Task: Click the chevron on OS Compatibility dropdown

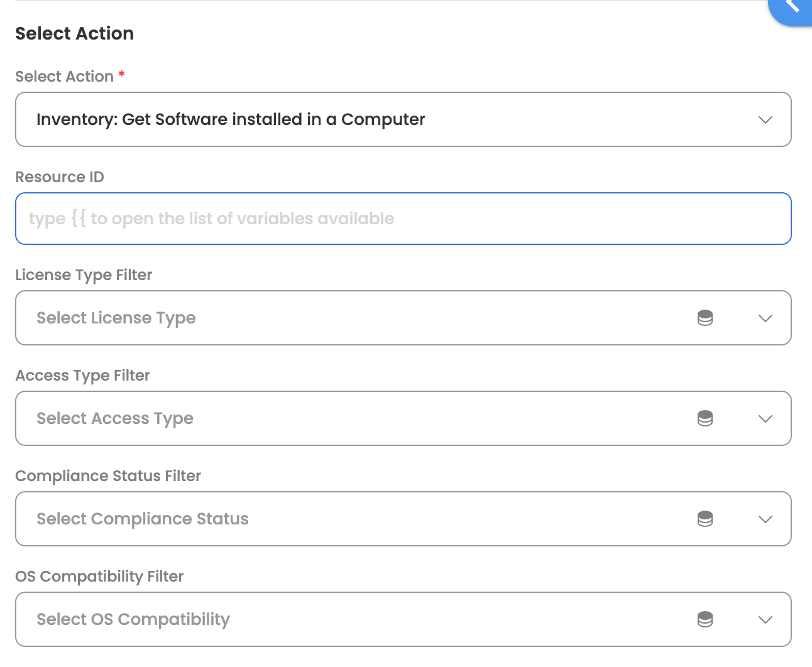Action: coord(765,620)
